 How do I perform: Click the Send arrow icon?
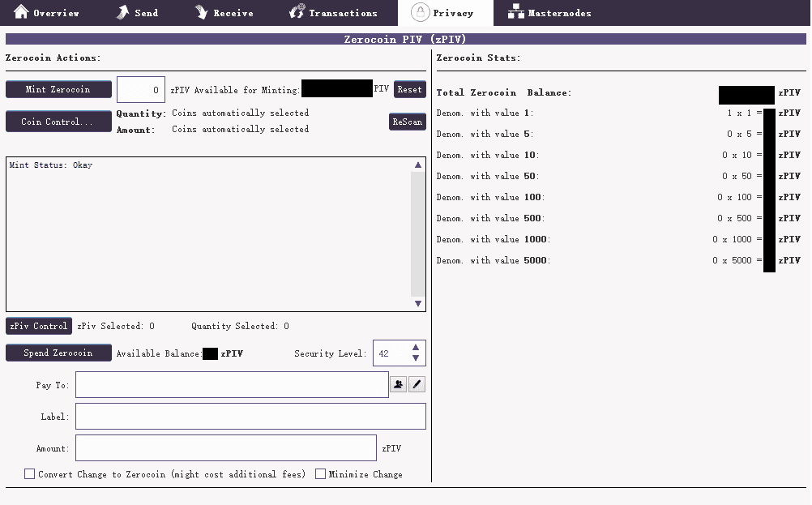(122, 12)
